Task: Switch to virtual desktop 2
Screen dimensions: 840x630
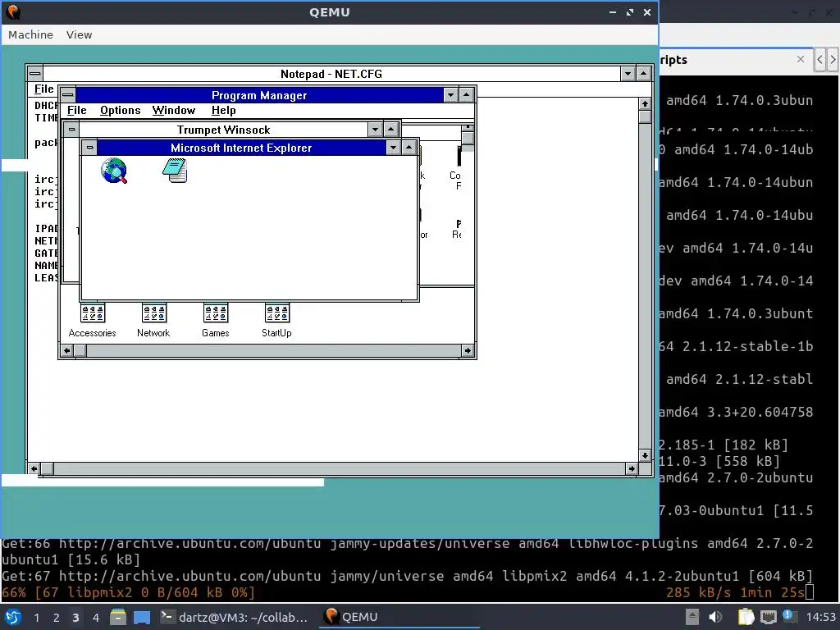Action: tap(57, 617)
